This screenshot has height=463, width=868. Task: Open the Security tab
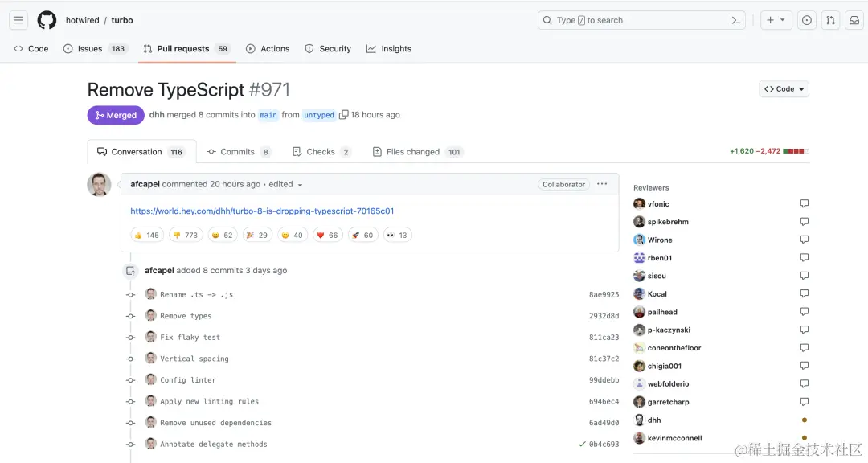tap(328, 49)
